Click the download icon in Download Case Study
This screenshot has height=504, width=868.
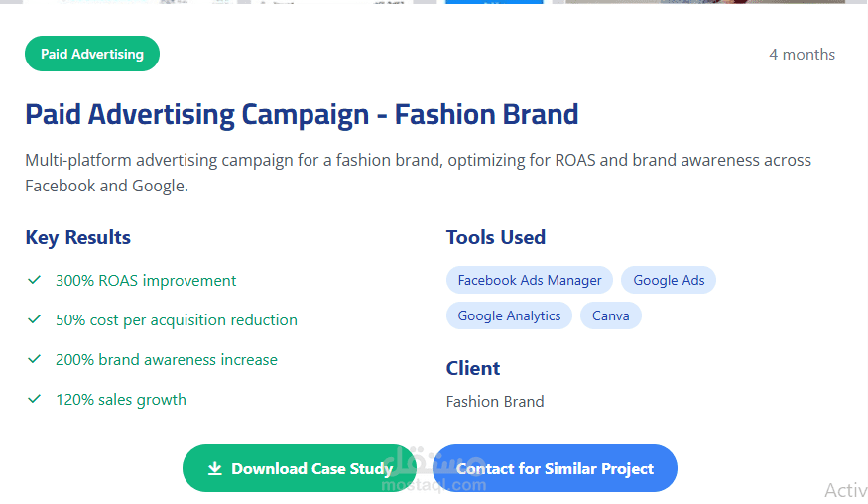214,469
